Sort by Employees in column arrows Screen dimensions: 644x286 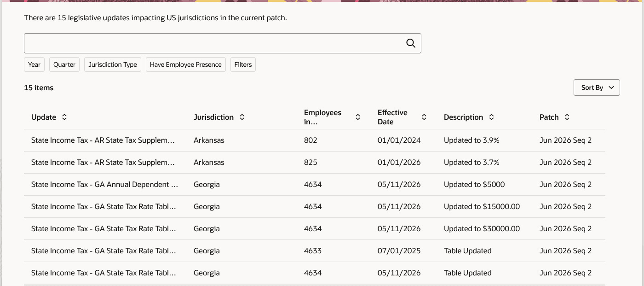pos(358,117)
